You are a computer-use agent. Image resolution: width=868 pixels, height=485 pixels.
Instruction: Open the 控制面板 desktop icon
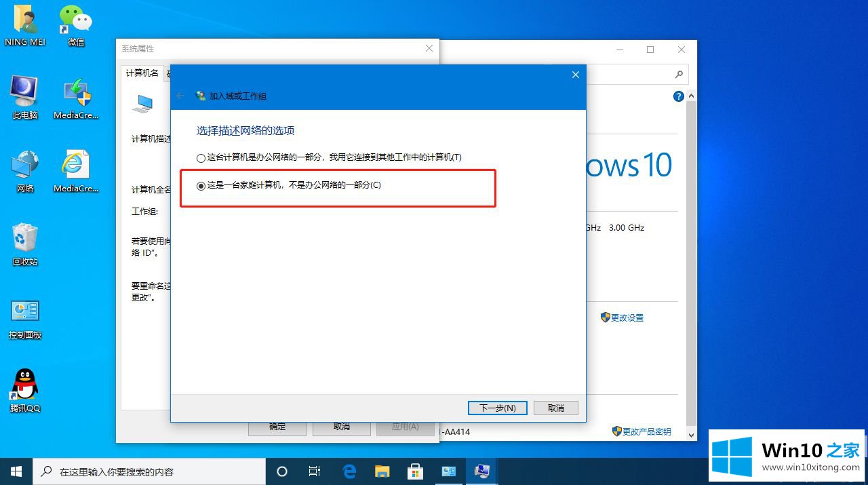coord(25,315)
